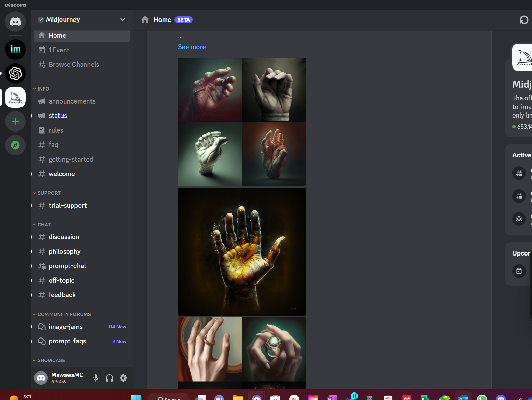This screenshot has height=400, width=532.
Task: Open the image-jams forum channel
Action: [x=66, y=327]
